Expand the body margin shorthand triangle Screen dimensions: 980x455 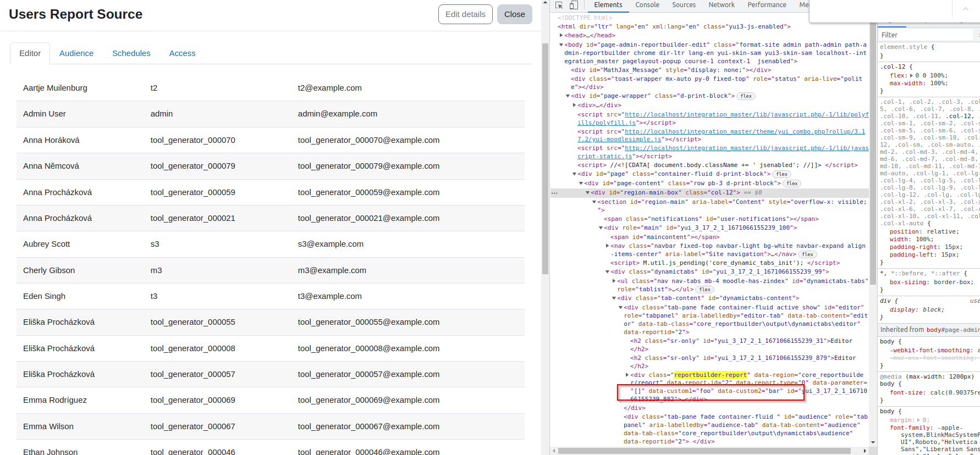(919, 420)
